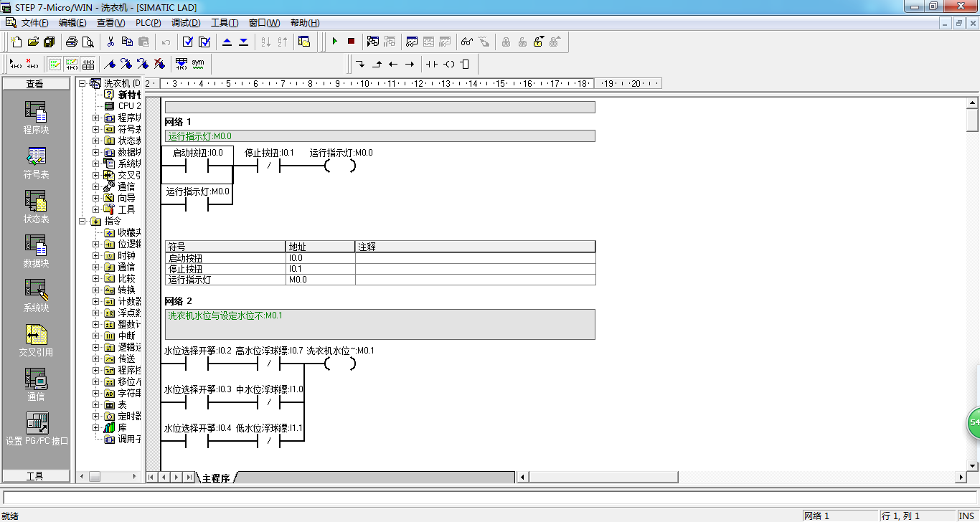
Task: Click the 网络 2 comment box
Action: (380, 324)
